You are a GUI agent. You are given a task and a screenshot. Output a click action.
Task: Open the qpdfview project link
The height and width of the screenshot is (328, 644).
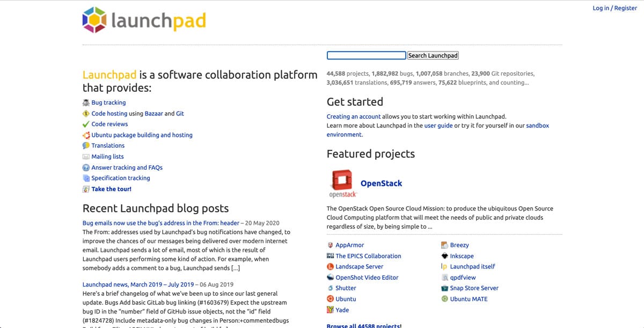point(463,278)
